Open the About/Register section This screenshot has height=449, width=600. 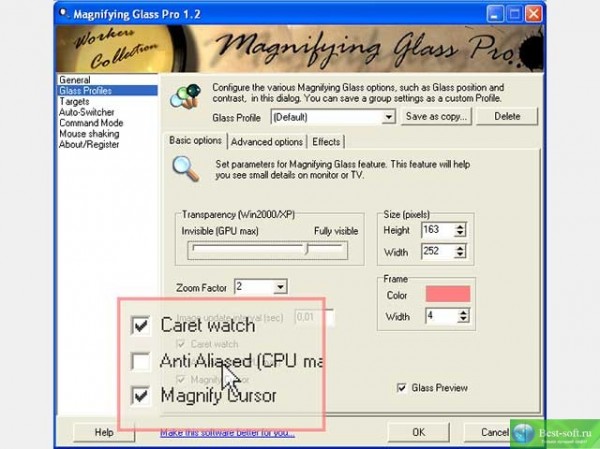coord(89,144)
